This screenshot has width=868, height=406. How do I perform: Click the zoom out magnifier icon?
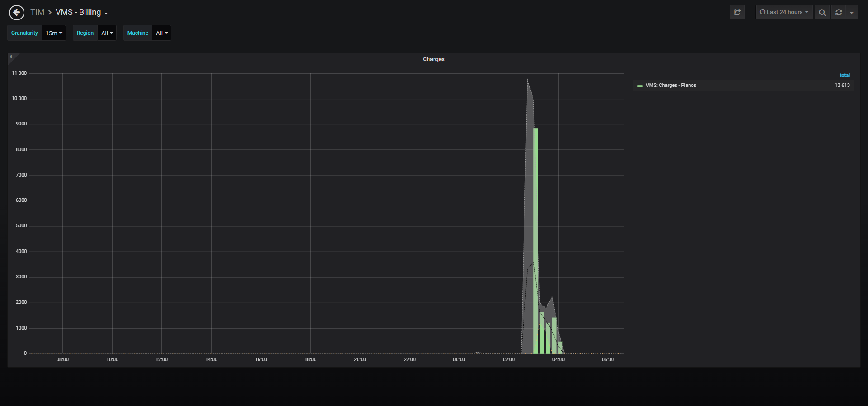point(822,12)
